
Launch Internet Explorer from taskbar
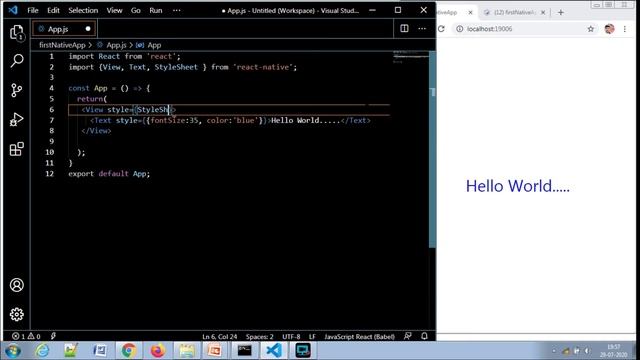click(42, 351)
